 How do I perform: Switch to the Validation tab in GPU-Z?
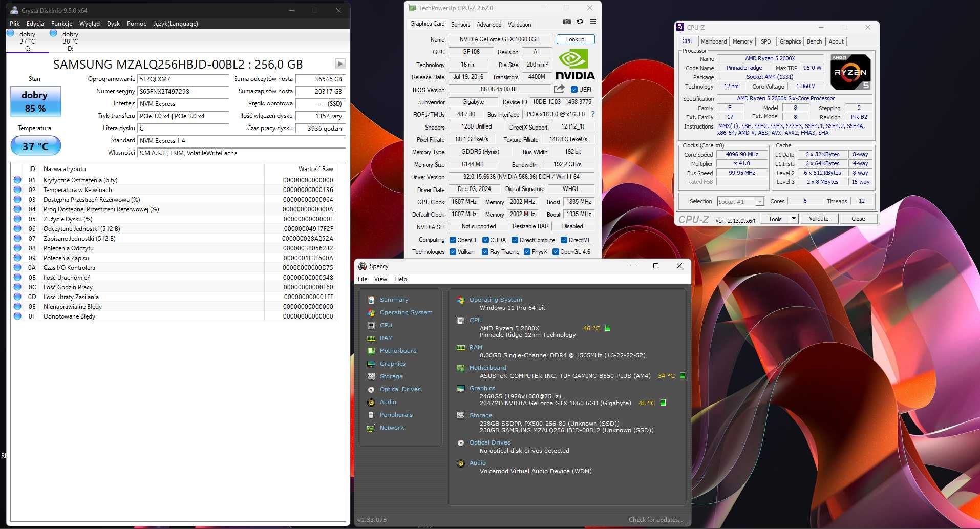(x=519, y=25)
